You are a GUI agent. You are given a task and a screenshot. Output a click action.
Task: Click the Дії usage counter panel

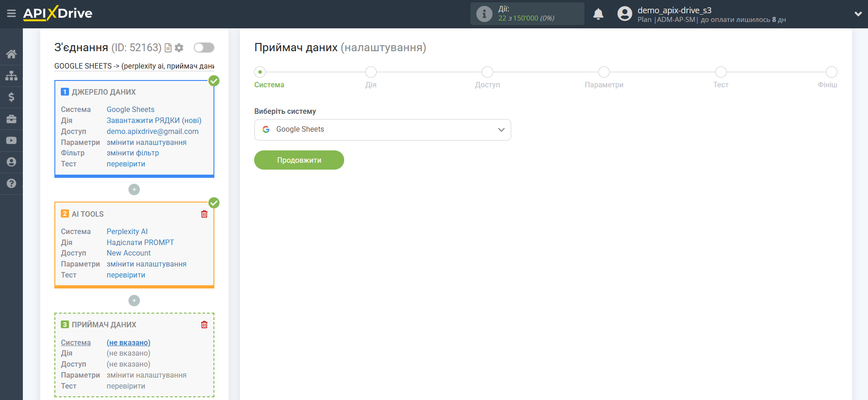527,14
